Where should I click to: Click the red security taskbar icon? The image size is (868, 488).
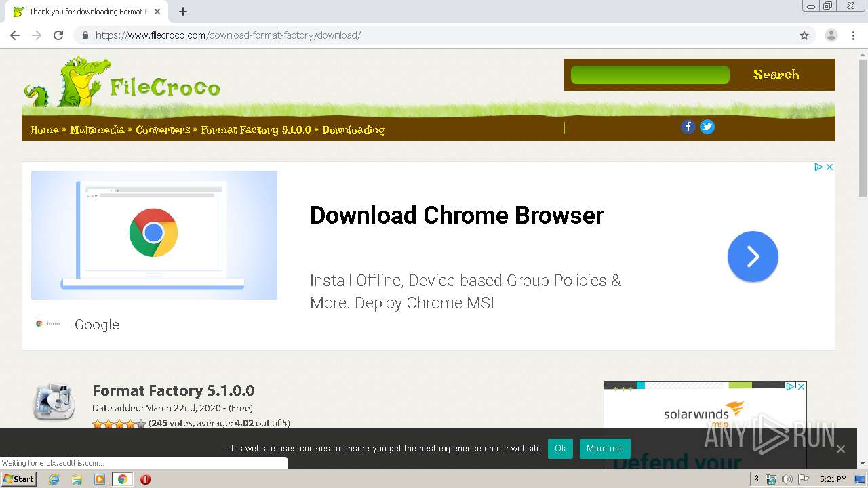(x=145, y=479)
